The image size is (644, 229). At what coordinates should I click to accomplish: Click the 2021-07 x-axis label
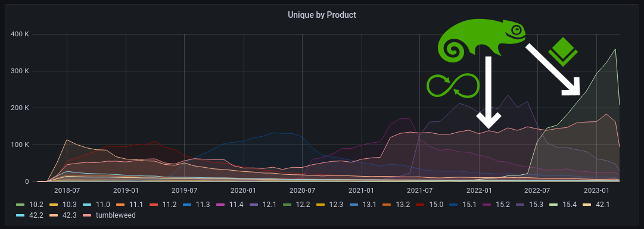tap(420, 190)
